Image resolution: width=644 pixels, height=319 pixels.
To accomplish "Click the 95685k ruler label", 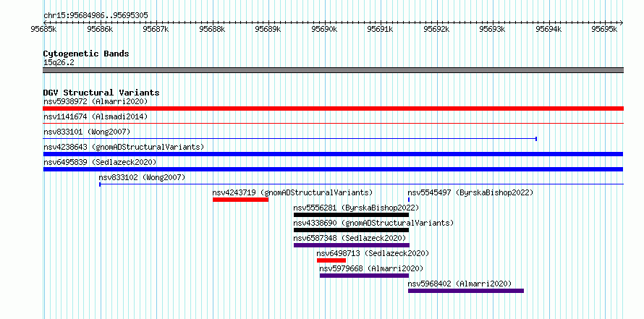I will click(x=43, y=29).
